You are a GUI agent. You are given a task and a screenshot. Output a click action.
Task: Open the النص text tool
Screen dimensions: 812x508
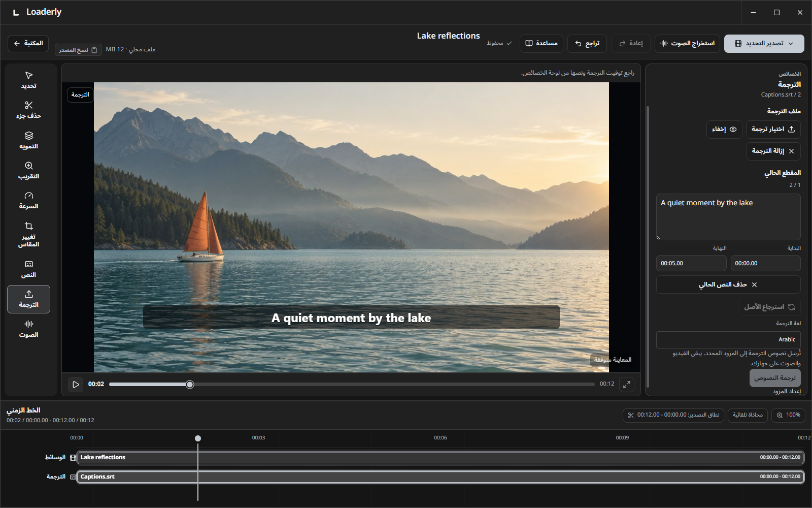[28, 269]
